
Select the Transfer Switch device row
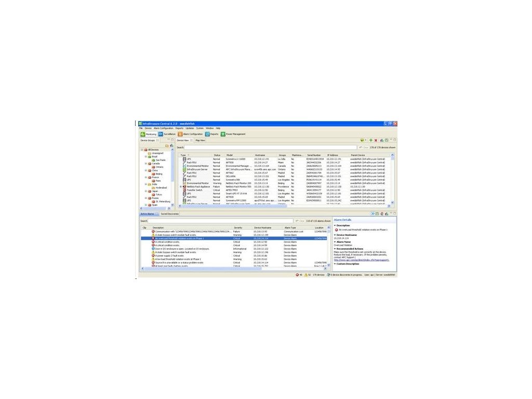(x=284, y=190)
